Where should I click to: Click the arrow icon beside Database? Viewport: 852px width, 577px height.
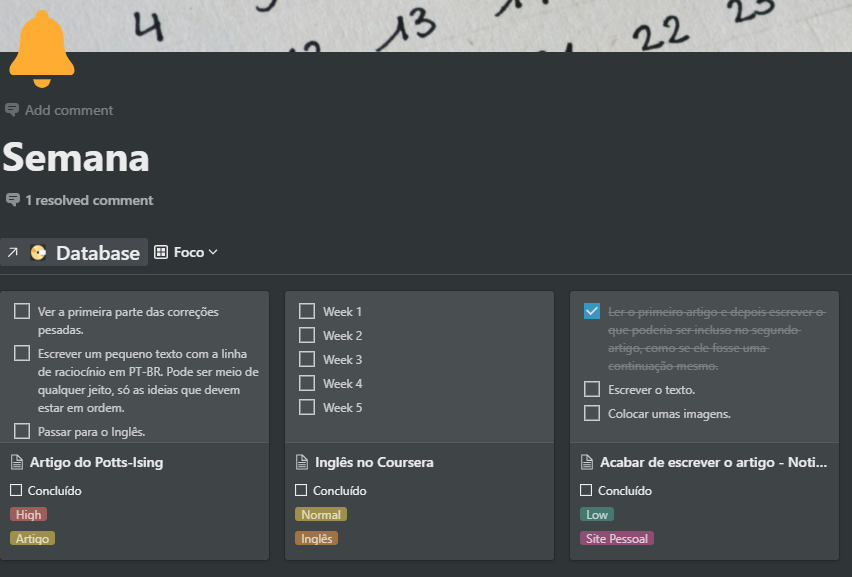(x=13, y=253)
